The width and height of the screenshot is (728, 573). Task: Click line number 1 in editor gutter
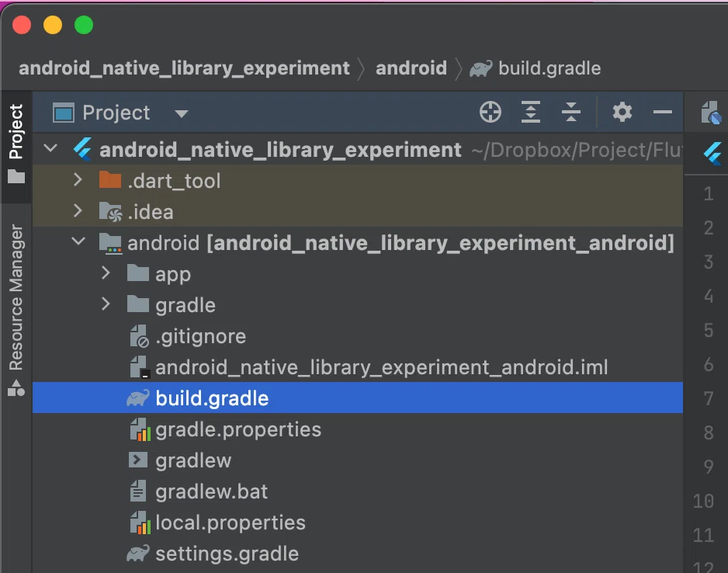tap(708, 193)
